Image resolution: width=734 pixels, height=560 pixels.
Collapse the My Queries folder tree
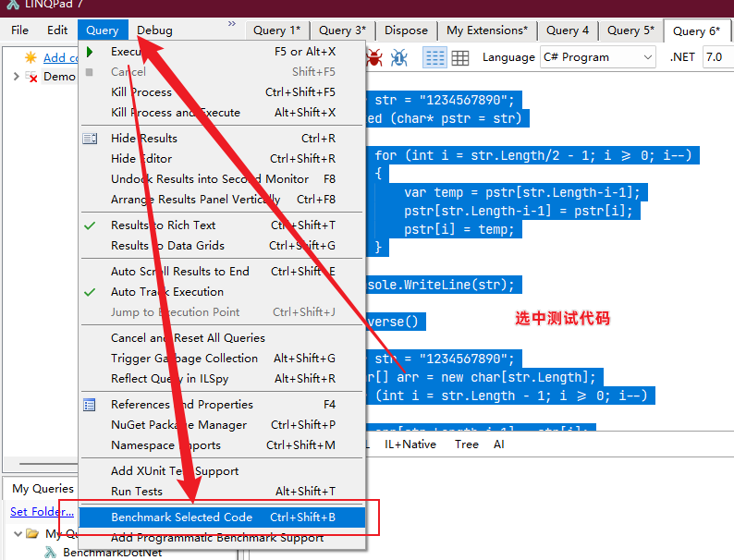pyautogui.click(x=18, y=533)
